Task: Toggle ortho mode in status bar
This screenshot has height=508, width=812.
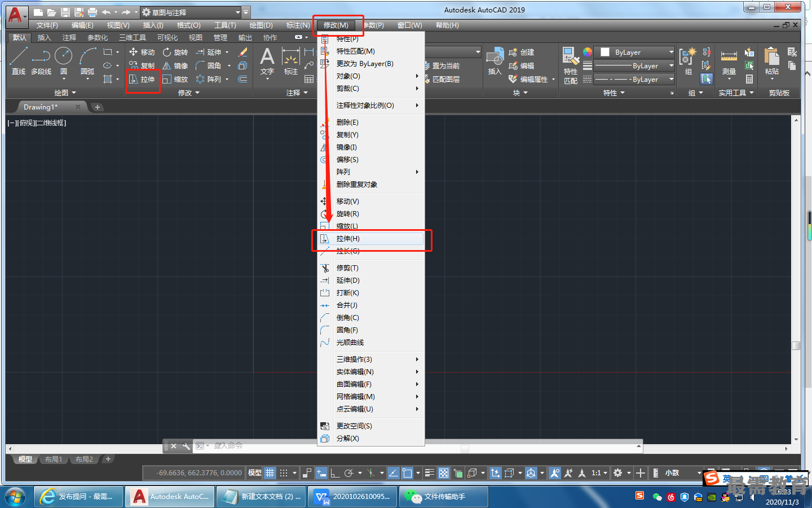Action: (335, 473)
